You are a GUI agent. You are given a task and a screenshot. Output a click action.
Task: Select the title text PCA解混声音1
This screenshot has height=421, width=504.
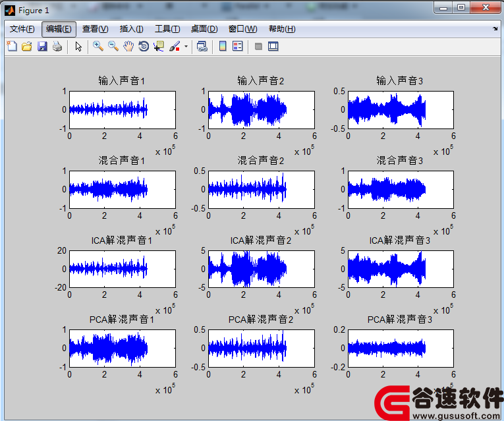pos(122,320)
